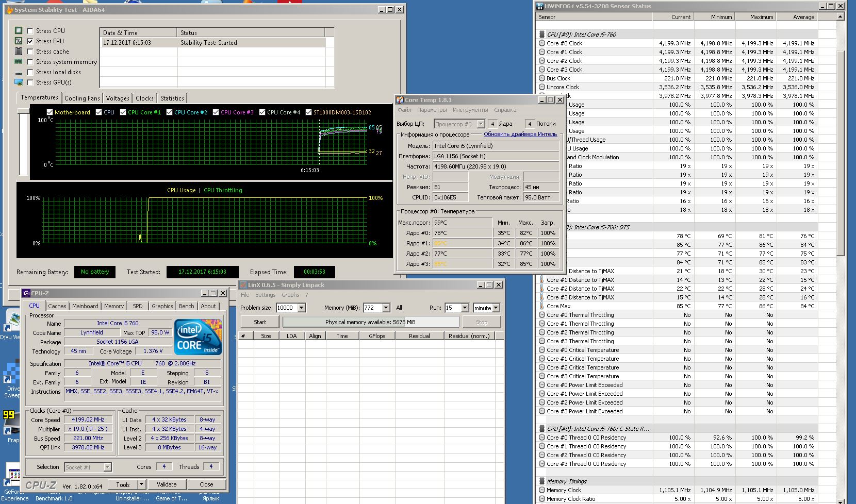Click the Intel Core i5 logo in CPU-Z
This screenshot has height=504, width=856.
pos(198,337)
